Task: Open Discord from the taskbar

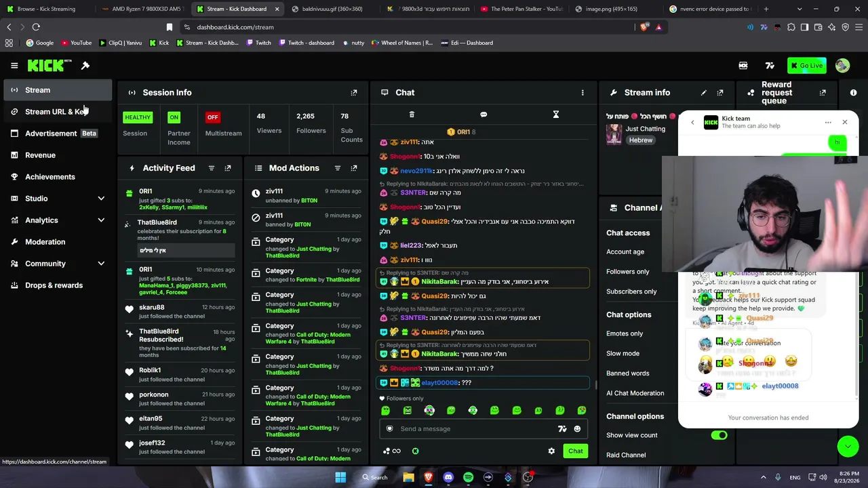Action: 448,477
